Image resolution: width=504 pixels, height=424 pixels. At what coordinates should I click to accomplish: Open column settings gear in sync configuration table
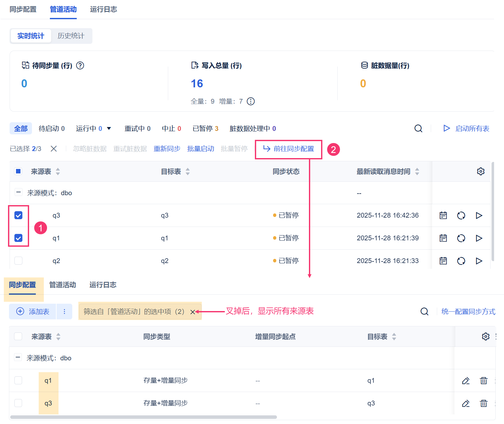(486, 337)
